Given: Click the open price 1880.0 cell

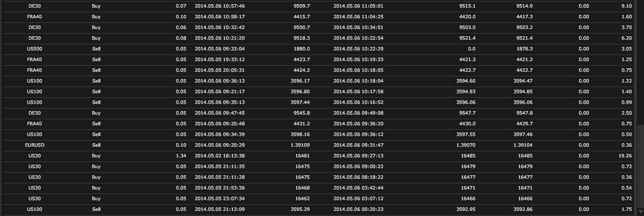Looking at the screenshot, I should click(302, 49).
